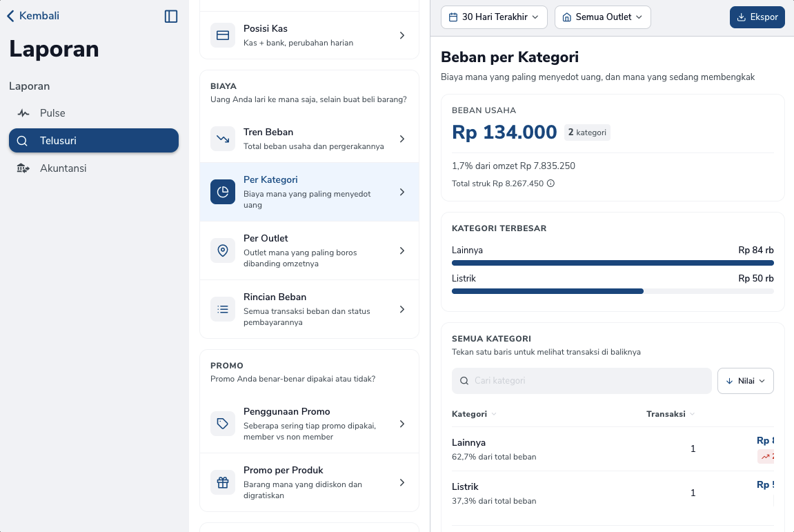Image resolution: width=794 pixels, height=532 pixels.
Task: Click the Listrik progress bar
Action: point(613,291)
